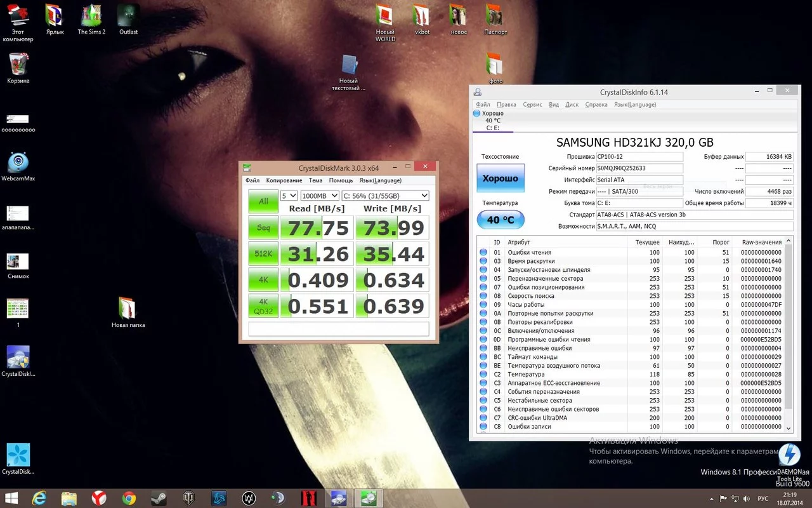The image size is (812, 508).
Task: Open the 1000MB test size dropdown
Action: click(x=320, y=196)
